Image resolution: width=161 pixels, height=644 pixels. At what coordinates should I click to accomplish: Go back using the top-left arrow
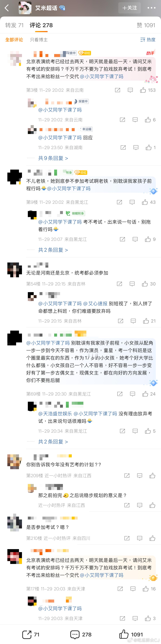point(7,8)
